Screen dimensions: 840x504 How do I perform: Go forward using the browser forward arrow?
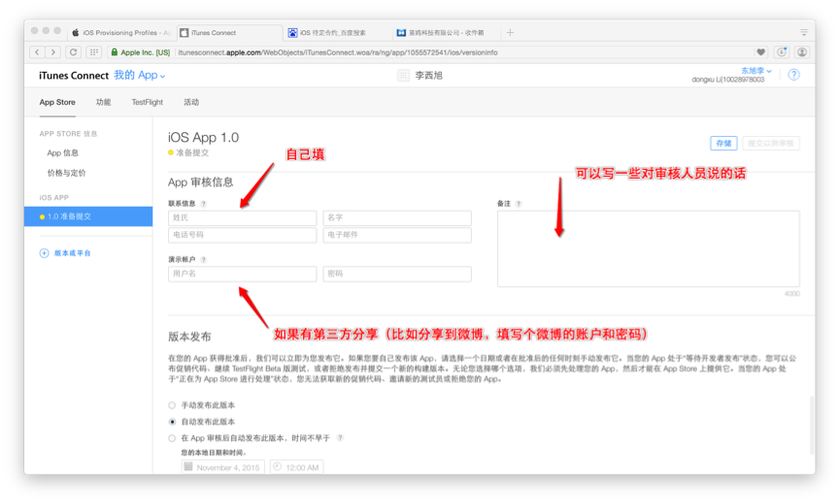52,51
